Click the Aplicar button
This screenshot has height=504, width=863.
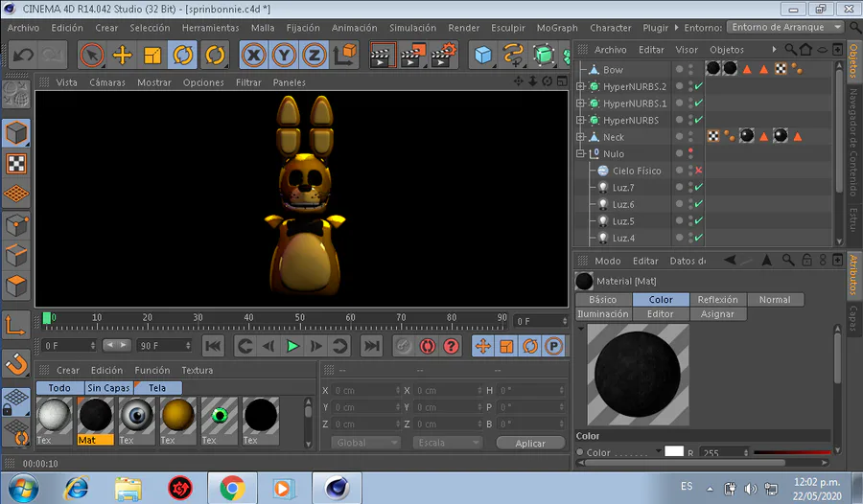[x=530, y=443]
